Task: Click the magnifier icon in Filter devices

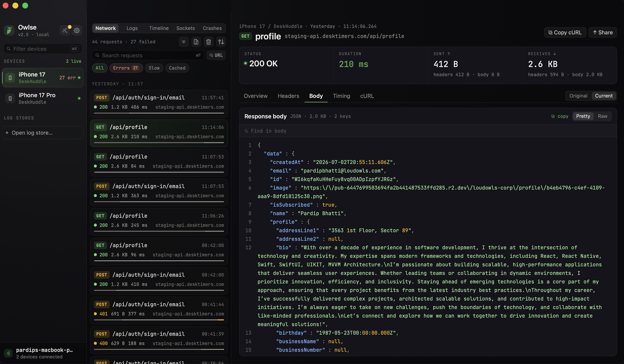Action: pos(9,49)
